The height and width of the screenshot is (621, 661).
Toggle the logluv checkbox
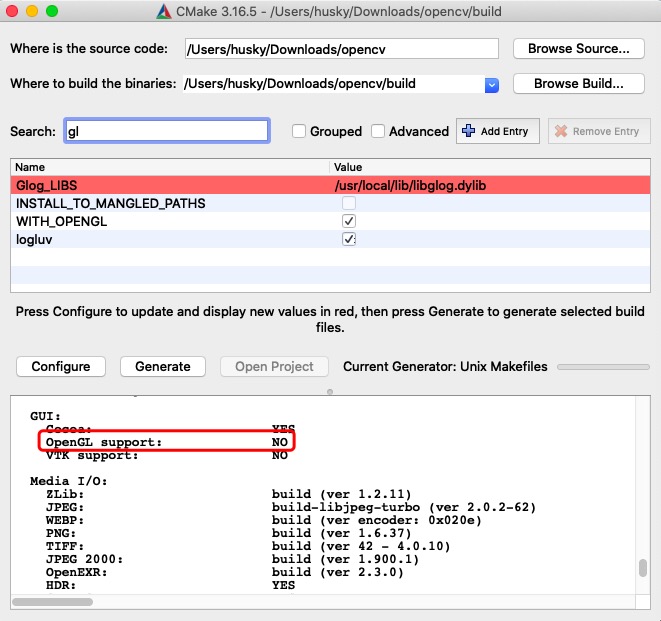coord(349,239)
